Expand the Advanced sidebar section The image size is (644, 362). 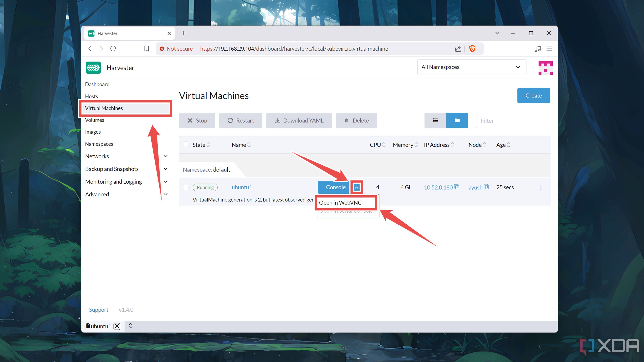point(166,194)
